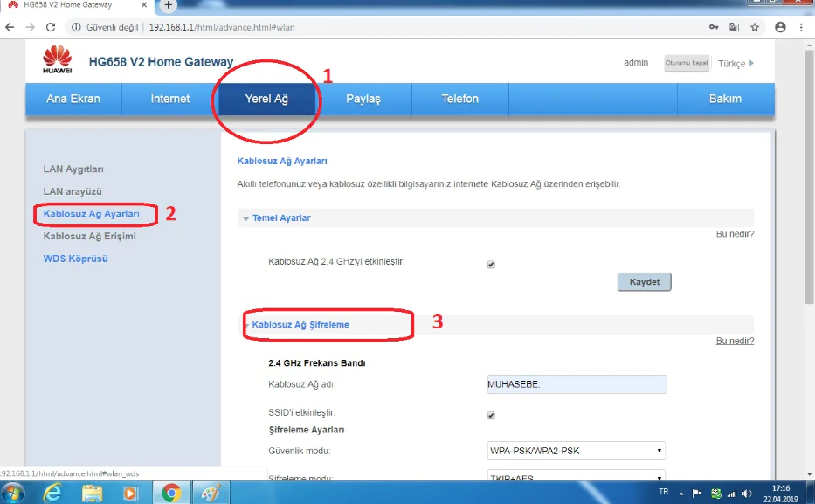Click the Huawei logo

57,59
